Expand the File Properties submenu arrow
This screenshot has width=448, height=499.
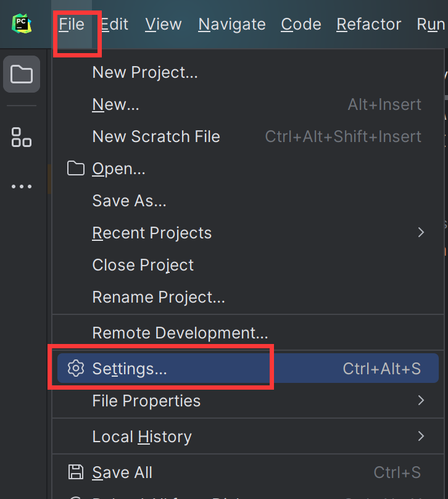click(421, 400)
